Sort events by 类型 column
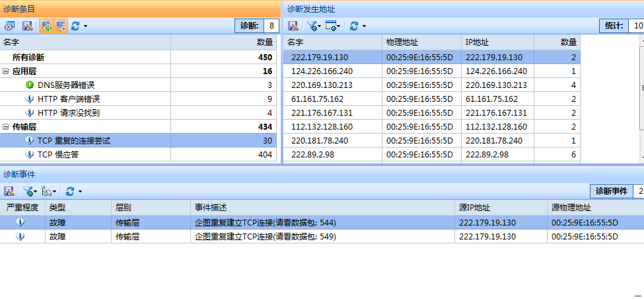This screenshot has height=299, width=644. (x=78, y=208)
